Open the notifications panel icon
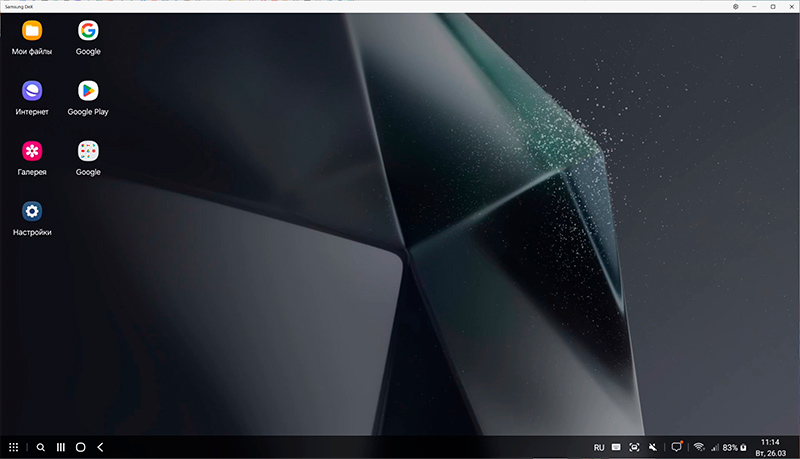 (676, 447)
